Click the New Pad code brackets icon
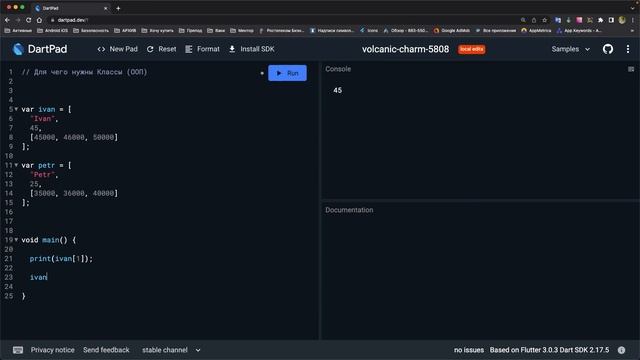The width and height of the screenshot is (640, 360). click(x=101, y=49)
